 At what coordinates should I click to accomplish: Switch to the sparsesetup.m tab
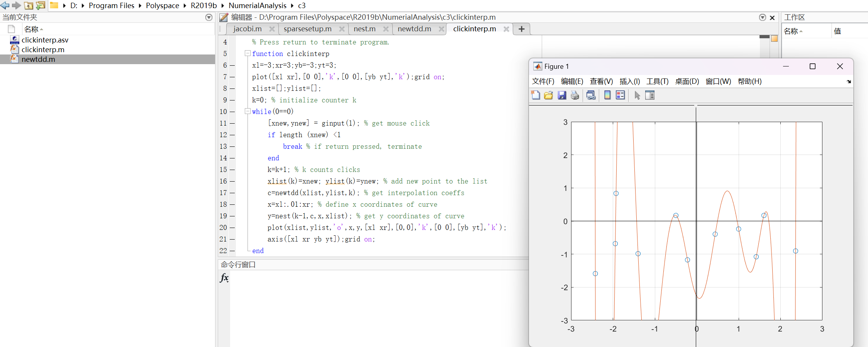[307, 29]
